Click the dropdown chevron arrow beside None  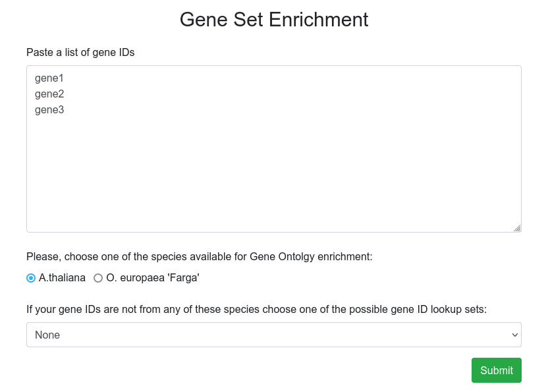click(515, 335)
